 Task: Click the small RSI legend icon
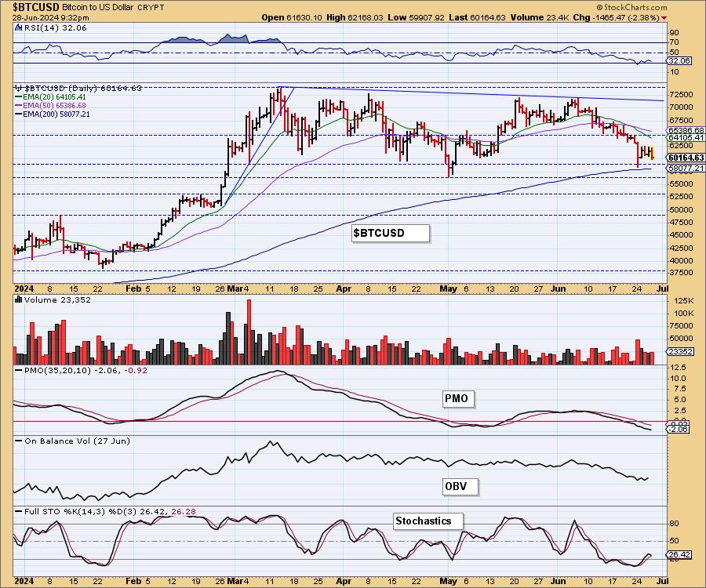tap(18, 28)
